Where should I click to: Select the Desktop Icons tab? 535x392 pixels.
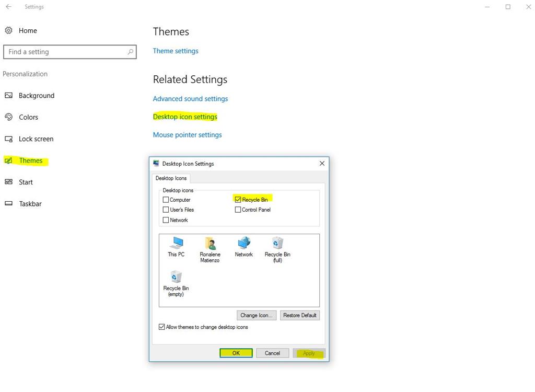[171, 178]
